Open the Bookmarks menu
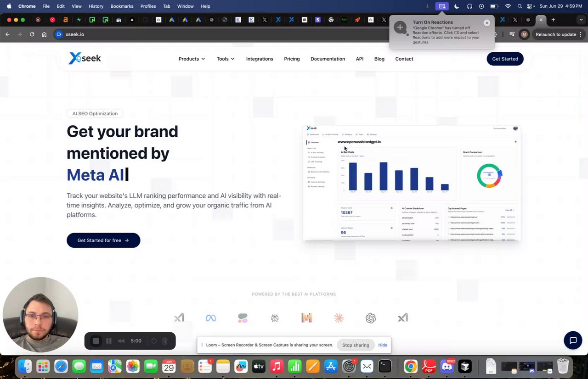 tap(122, 6)
